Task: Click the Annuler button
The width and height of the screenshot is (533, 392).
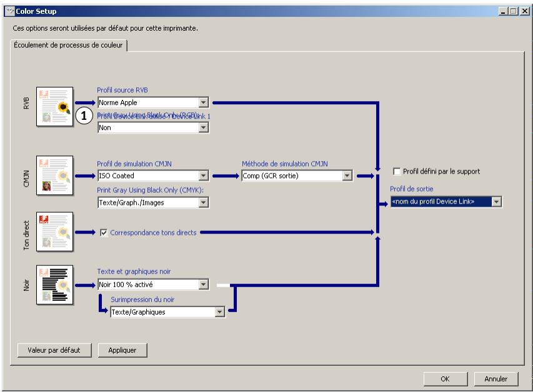Action: click(x=496, y=379)
